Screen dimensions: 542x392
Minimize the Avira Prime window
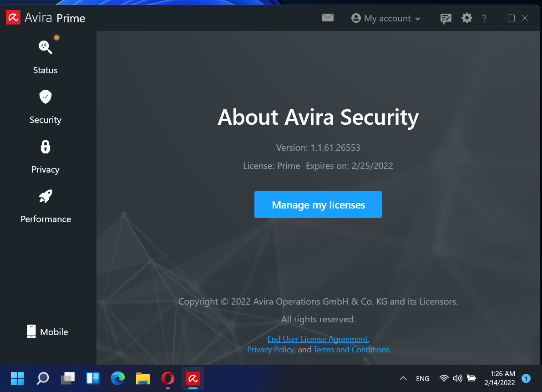coord(497,18)
